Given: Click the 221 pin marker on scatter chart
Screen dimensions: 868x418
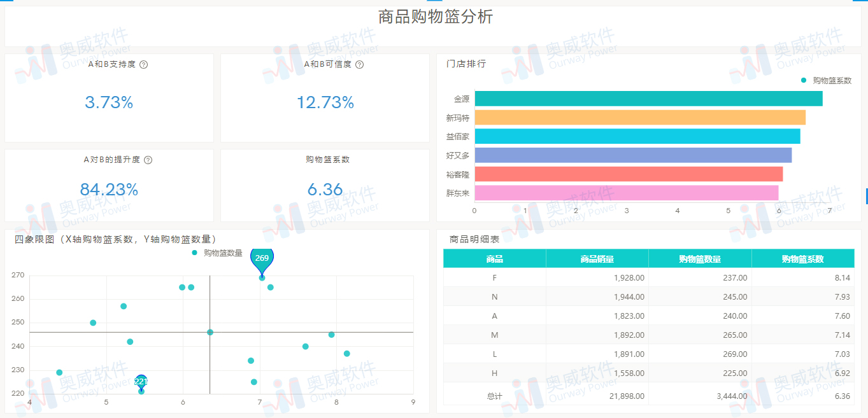Looking at the screenshot, I should click(x=141, y=381).
